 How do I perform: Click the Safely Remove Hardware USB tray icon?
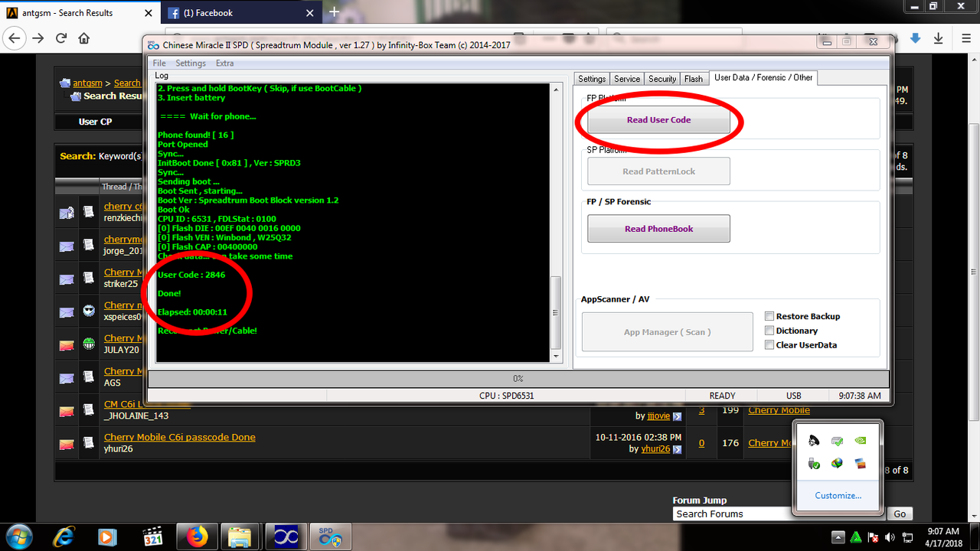coord(813,462)
